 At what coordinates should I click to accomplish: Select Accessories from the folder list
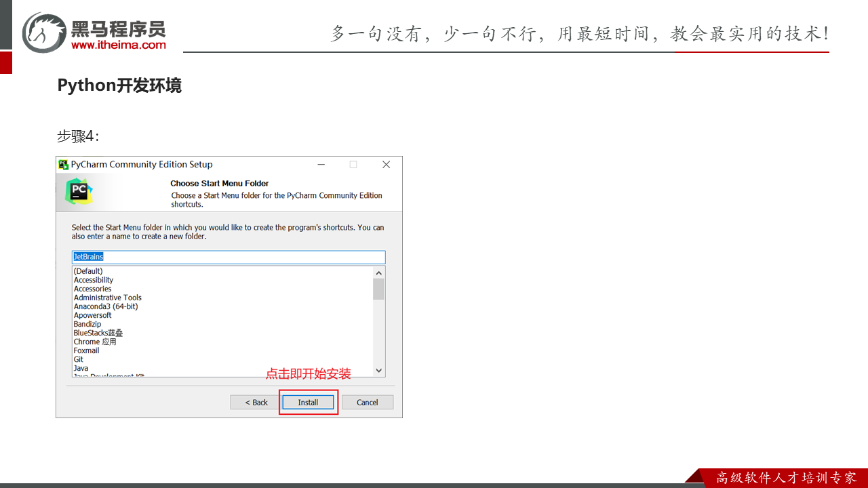coord(92,289)
